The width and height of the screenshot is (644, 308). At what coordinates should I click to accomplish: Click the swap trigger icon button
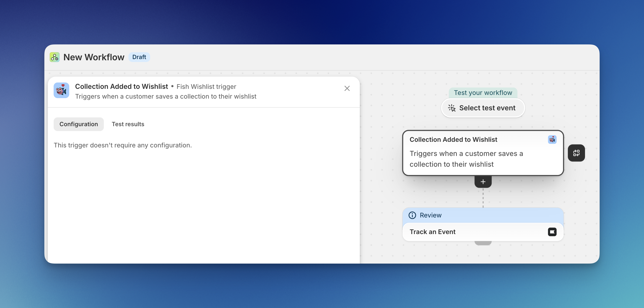576,153
